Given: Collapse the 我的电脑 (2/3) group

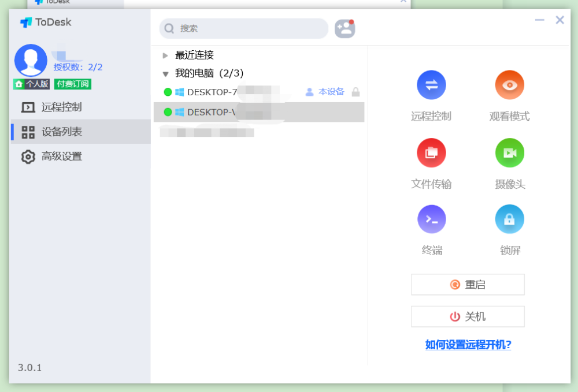Looking at the screenshot, I should pyautogui.click(x=165, y=74).
